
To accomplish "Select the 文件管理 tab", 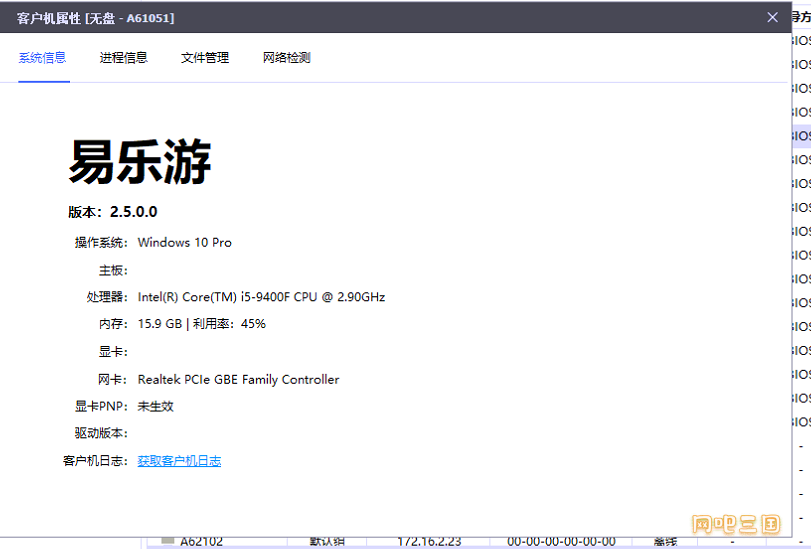I will point(205,58).
